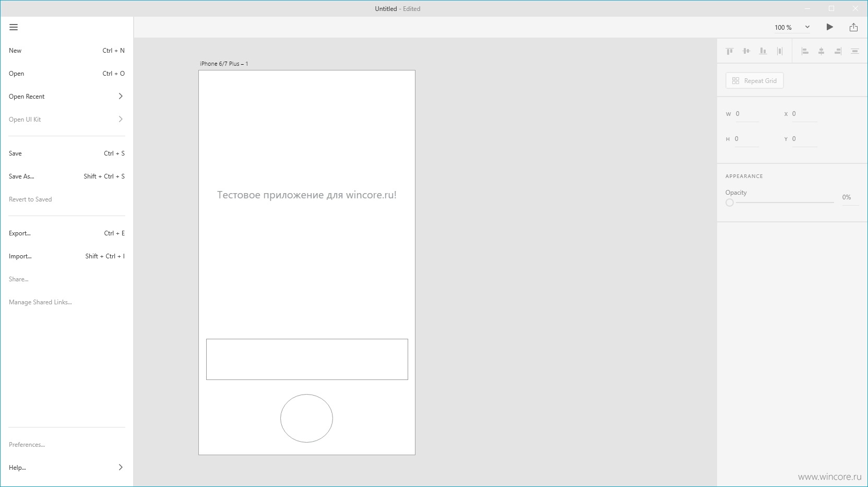This screenshot has width=868, height=487.
Task: Select Revert to Saved
Action: pos(67,199)
